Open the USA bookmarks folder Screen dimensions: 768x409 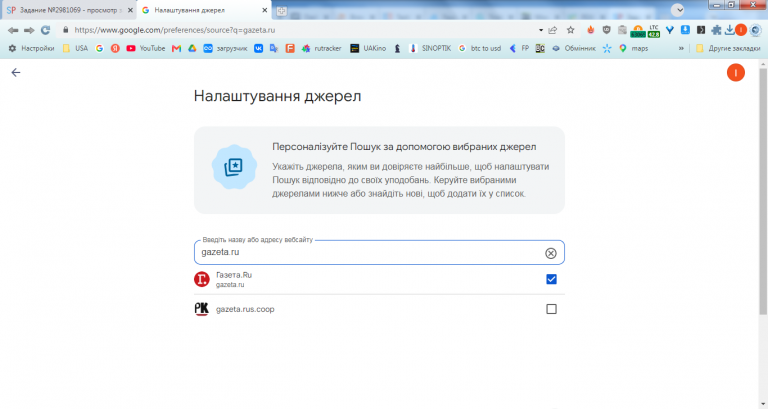(x=75, y=48)
